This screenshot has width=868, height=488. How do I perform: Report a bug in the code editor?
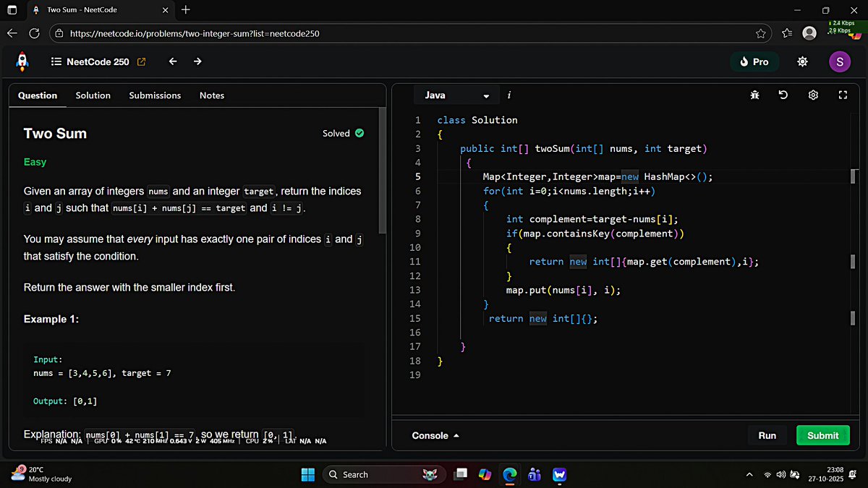tap(754, 95)
